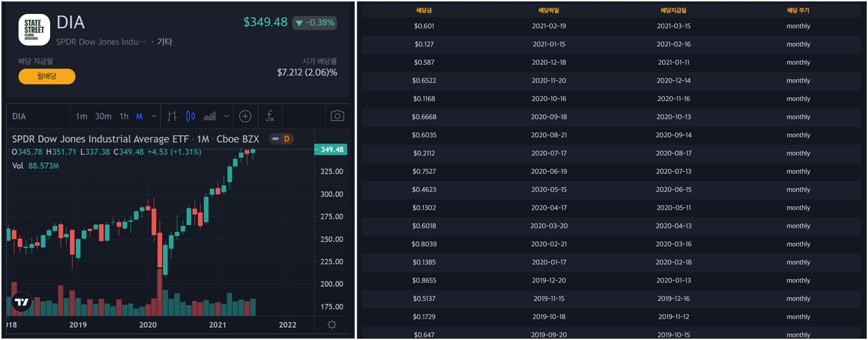Open the fx indicators menu
The width and height of the screenshot is (868, 340).
coord(269,116)
